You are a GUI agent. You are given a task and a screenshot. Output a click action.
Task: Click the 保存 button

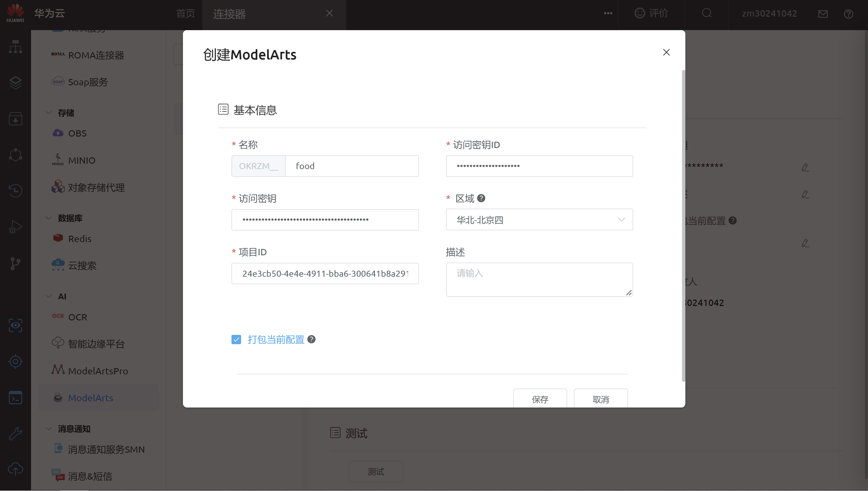click(x=540, y=399)
